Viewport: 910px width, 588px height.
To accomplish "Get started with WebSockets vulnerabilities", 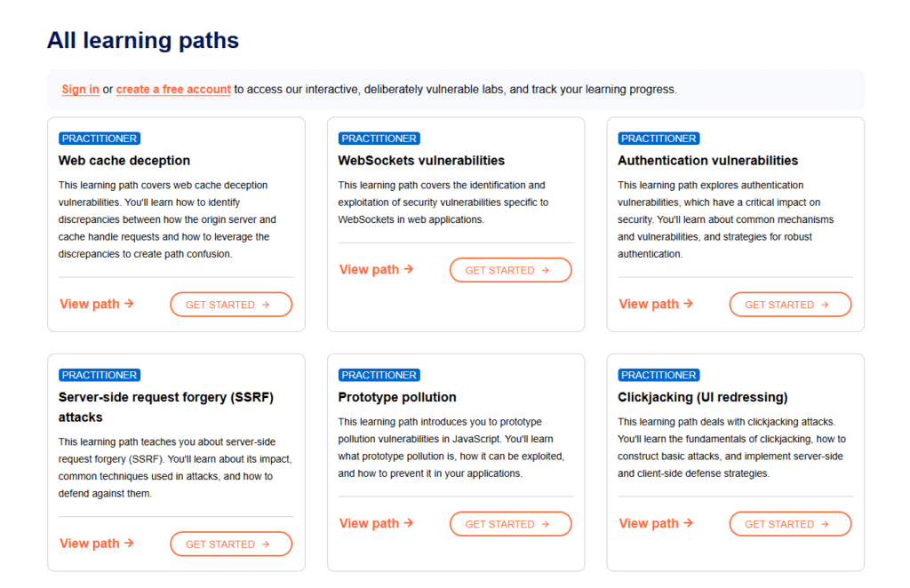I will [x=511, y=270].
